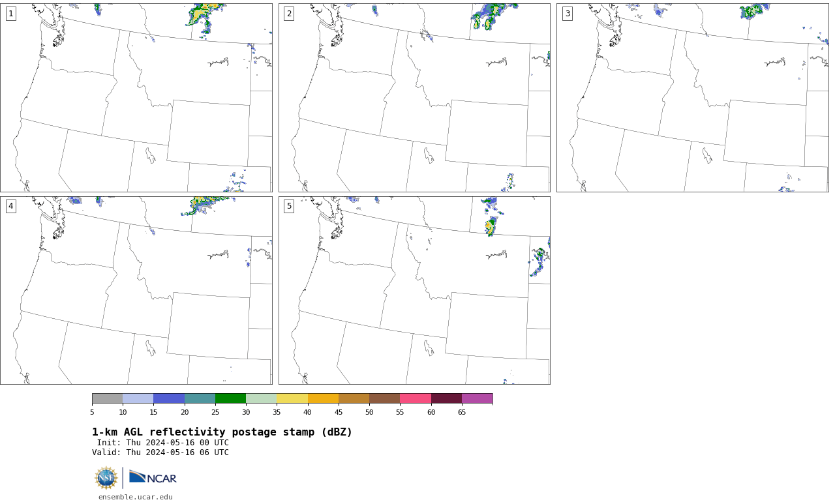
Task: Click the dark brown 50-55 dBZ swatch
Action: (x=384, y=398)
